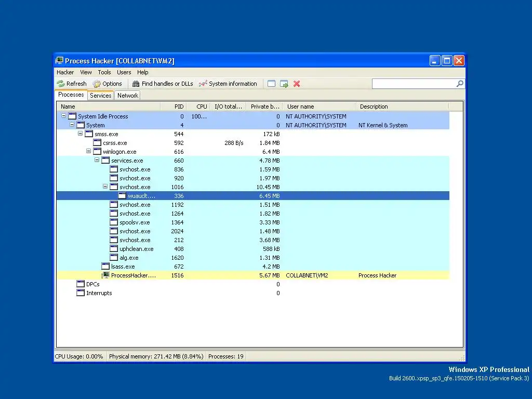Screen dimensions: 532x399
Task: Click the wuauclt process icon
Action: pos(122,195)
